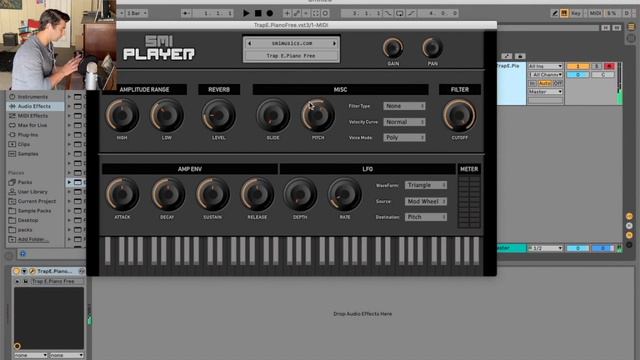The width and height of the screenshot is (640, 360).
Task: Open the Master output routing dropdown
Action: pos(545,92)
